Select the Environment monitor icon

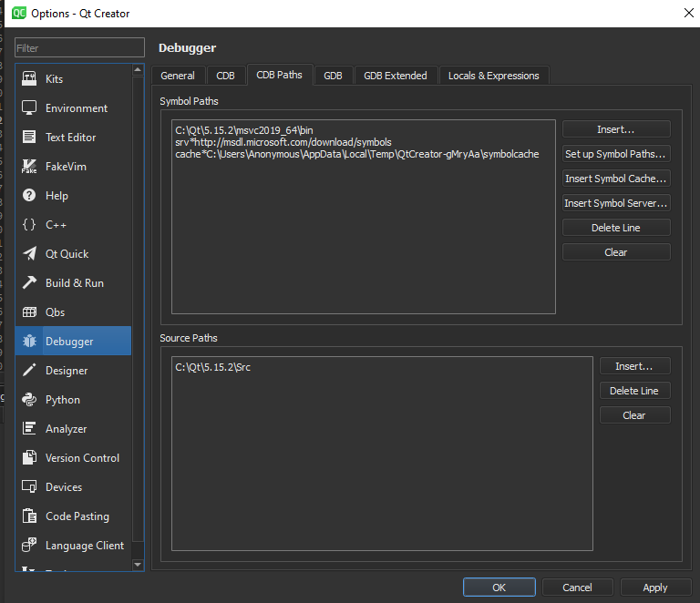pyautogui.click(x=29, y=108)
